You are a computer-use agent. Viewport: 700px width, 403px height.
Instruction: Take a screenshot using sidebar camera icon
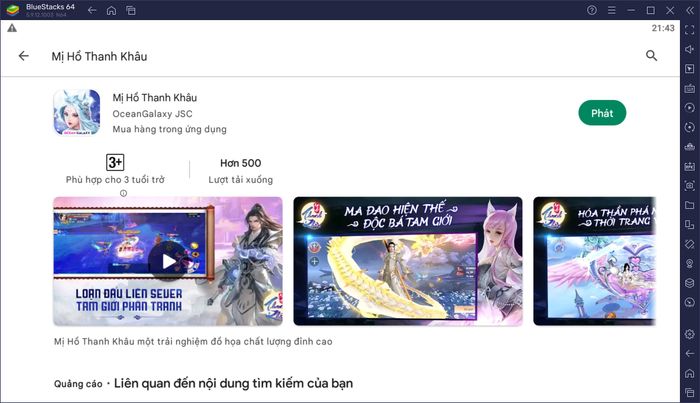(690, 186)
